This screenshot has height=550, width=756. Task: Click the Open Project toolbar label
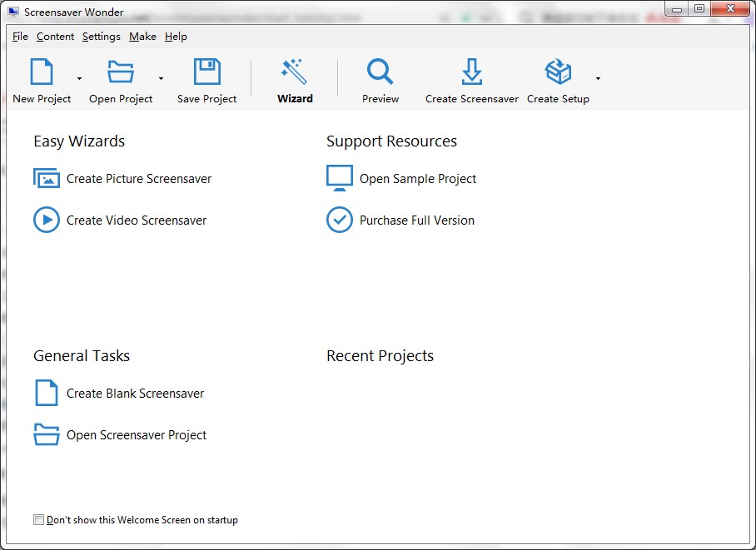click(121, 99)
